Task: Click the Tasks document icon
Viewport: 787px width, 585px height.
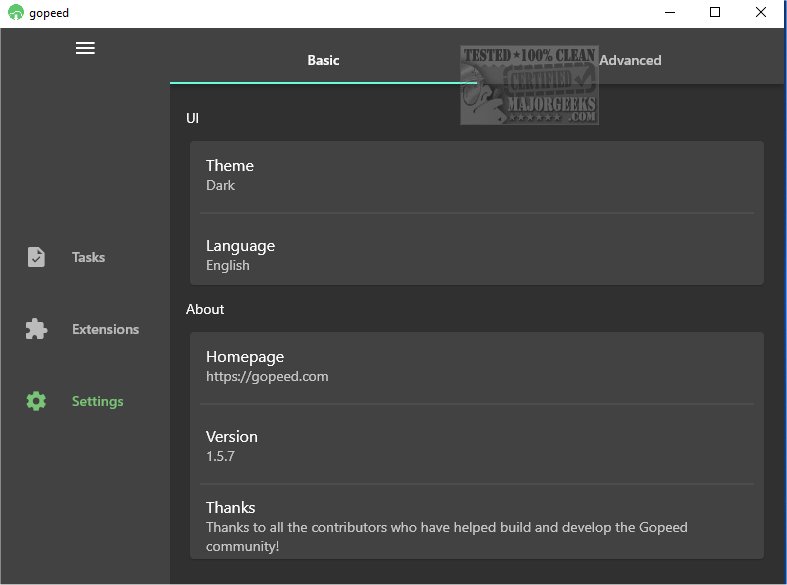Action: 36,257
